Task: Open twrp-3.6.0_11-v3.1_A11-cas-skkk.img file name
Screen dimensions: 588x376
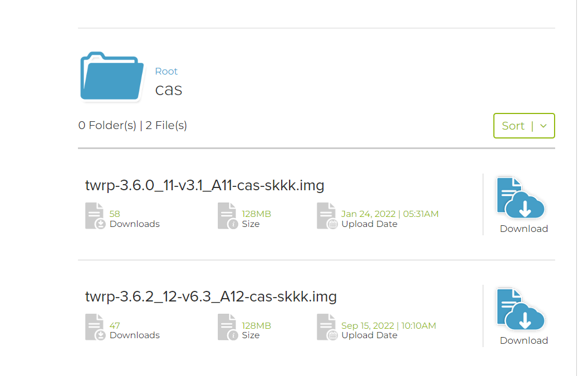Action: (205, 185)
